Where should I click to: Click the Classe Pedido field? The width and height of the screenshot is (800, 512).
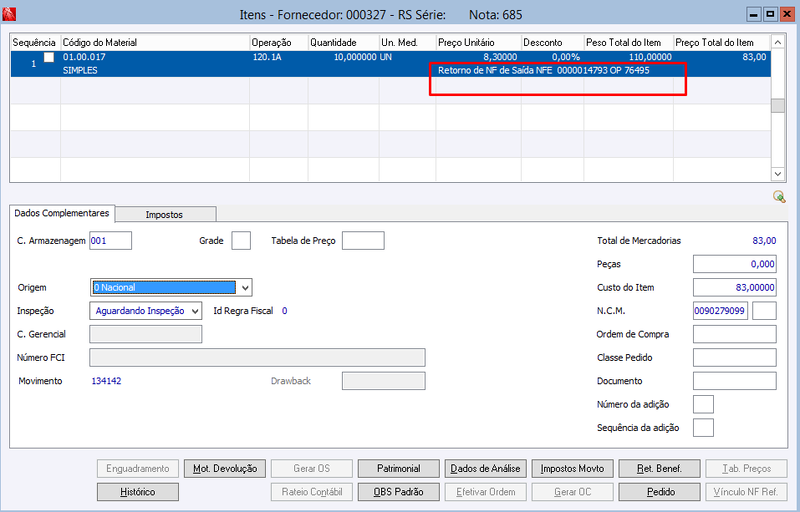pos(735,358)
